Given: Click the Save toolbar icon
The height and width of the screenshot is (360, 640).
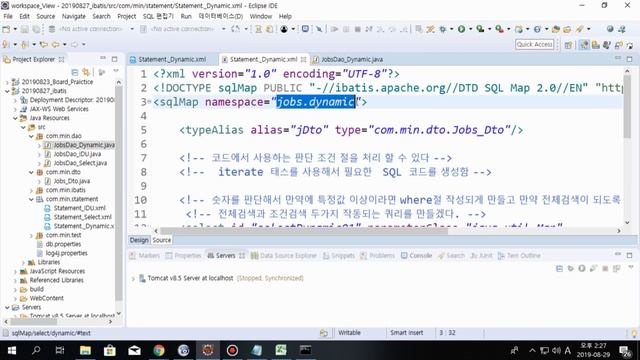Looking at the screenshot, I should (25, 29).
